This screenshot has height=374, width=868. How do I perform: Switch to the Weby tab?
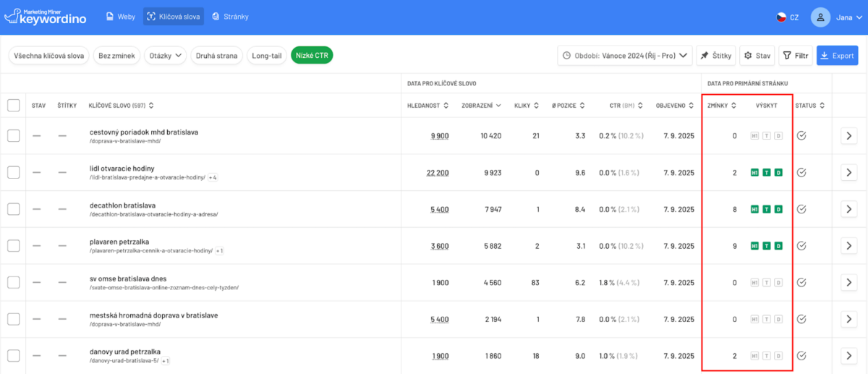click(121, 17)
